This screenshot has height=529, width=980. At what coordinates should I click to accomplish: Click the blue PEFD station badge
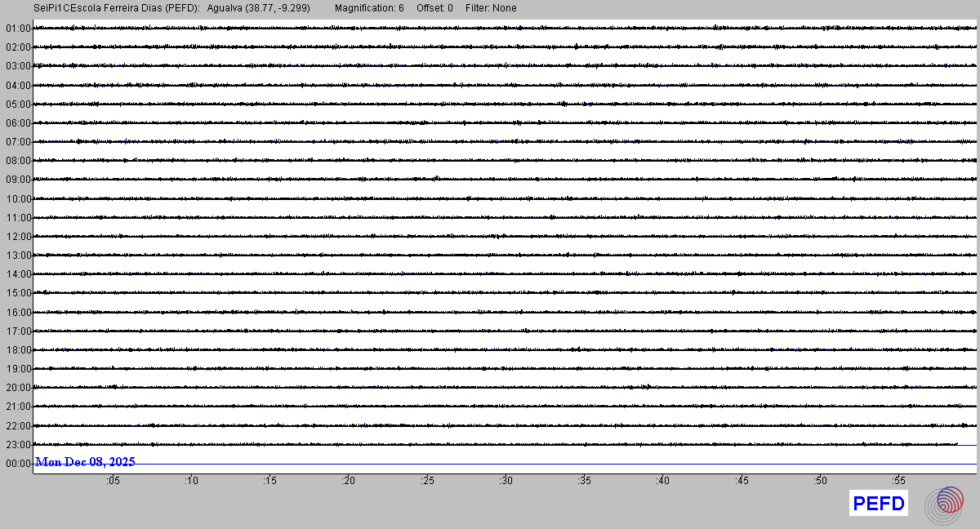tap(879, 504)
